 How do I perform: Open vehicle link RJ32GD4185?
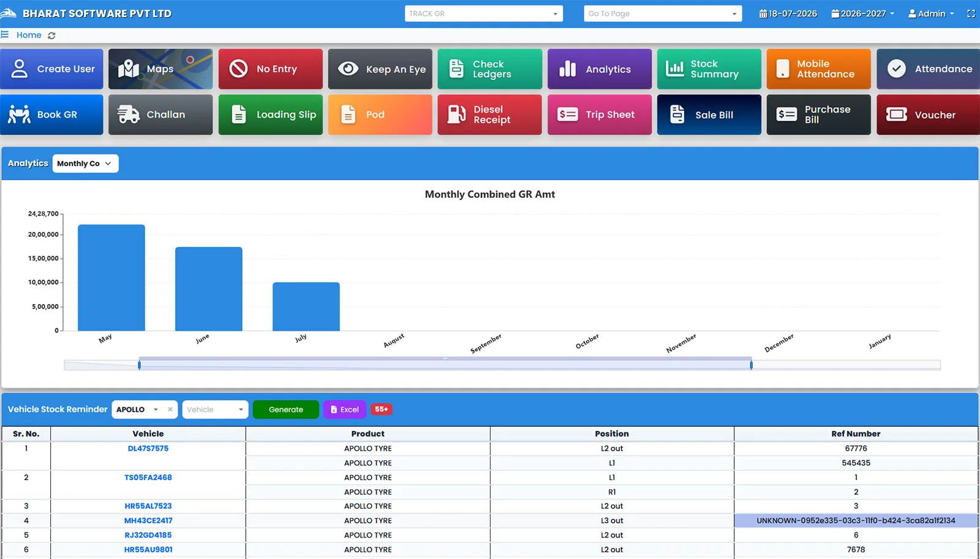(148, 535)
